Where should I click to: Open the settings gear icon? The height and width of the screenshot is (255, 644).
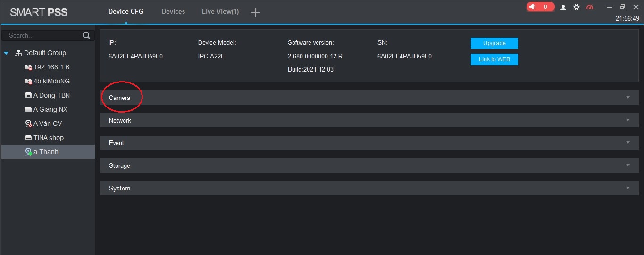click(x=577, y=8)
